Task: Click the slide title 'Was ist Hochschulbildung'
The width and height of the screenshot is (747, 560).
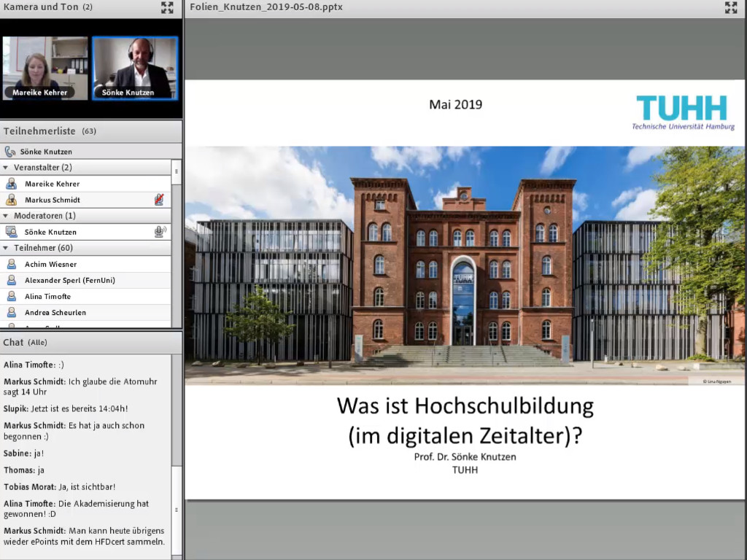Action: pyautogui.click(x=465, y=405)
